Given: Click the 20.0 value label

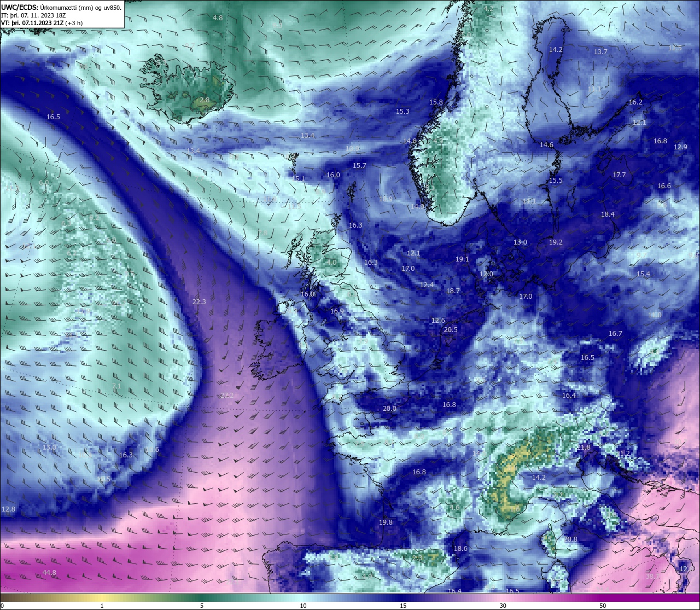Looking at the screenshot, I should [x=389, y=409].
